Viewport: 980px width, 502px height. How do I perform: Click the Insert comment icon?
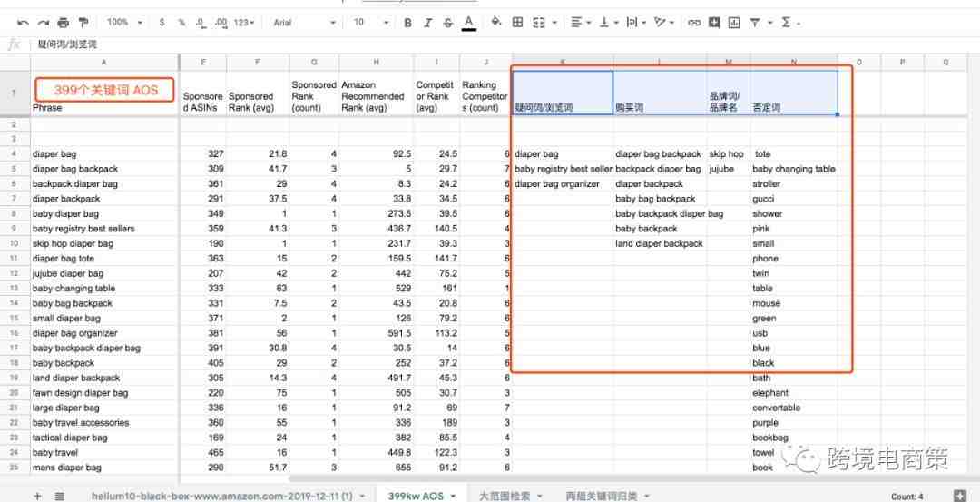tap(714, 22)
